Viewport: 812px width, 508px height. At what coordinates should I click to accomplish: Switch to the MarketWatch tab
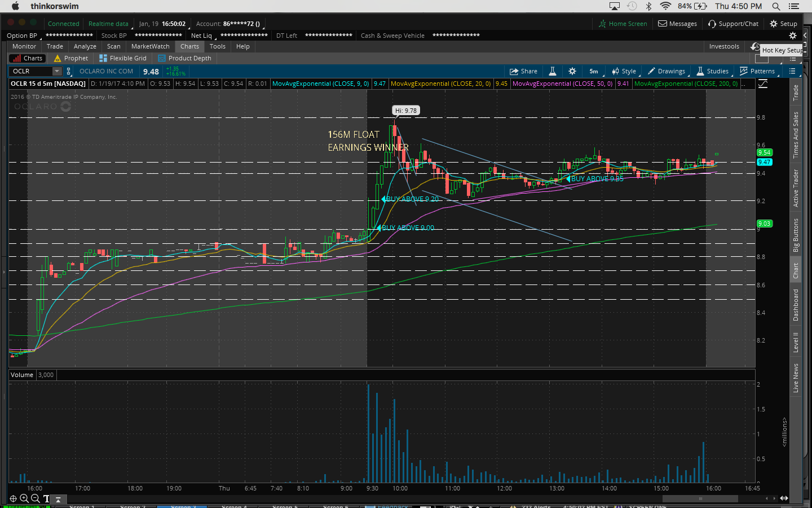point(151,46)
